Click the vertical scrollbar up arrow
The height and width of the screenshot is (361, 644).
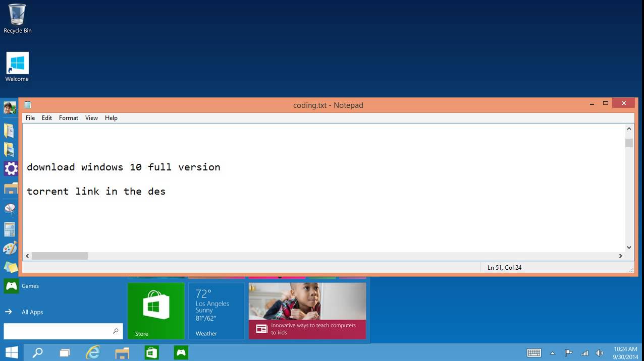click(x=629, y=129)
